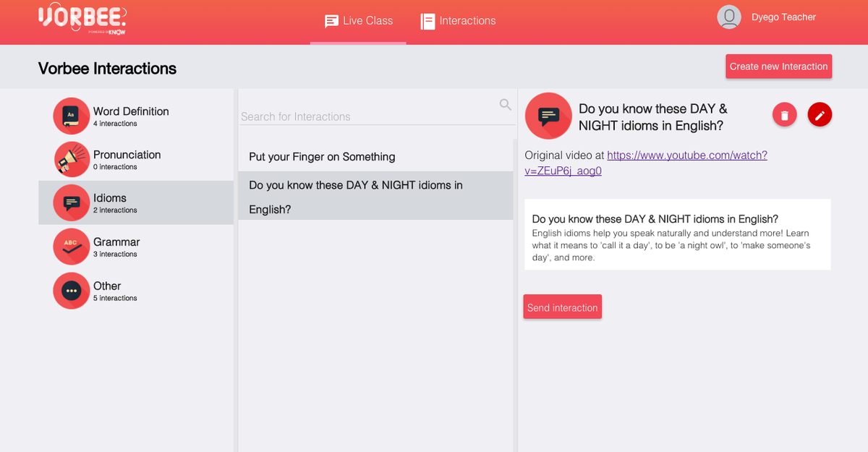Click the search magnifier icon
This screenshot has height=452, width=868.
click(x=506, y=105)
